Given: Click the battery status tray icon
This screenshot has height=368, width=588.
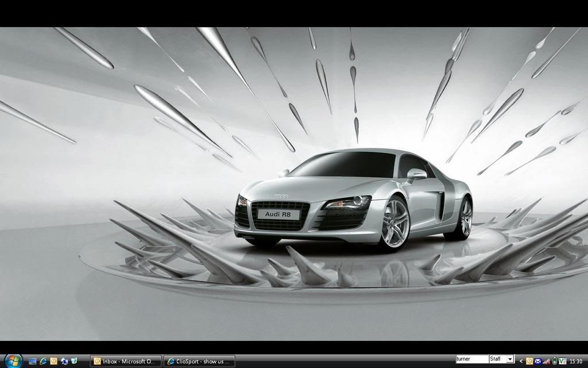Looking at the screenshot, I should (555, 362).
